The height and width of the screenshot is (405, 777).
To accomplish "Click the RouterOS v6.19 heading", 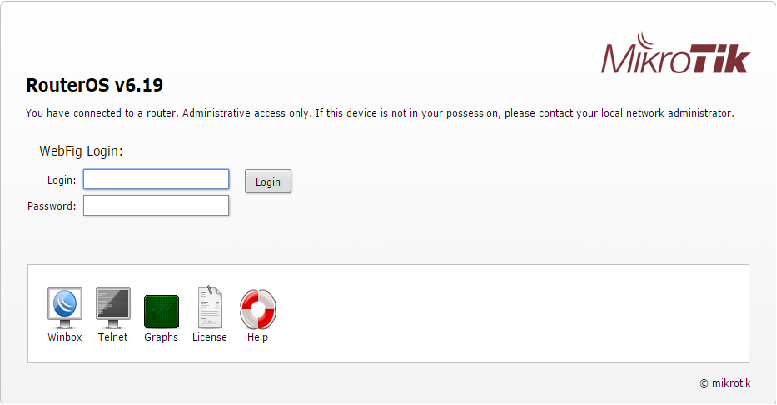I will (x=94, y=85).
